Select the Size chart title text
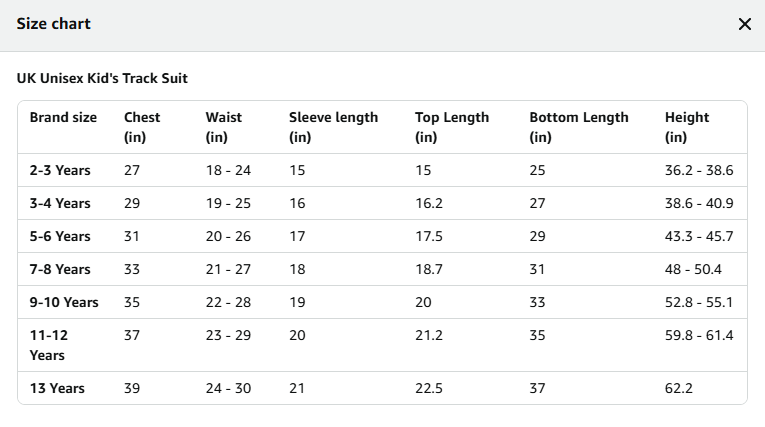 (x=54, y=23)
